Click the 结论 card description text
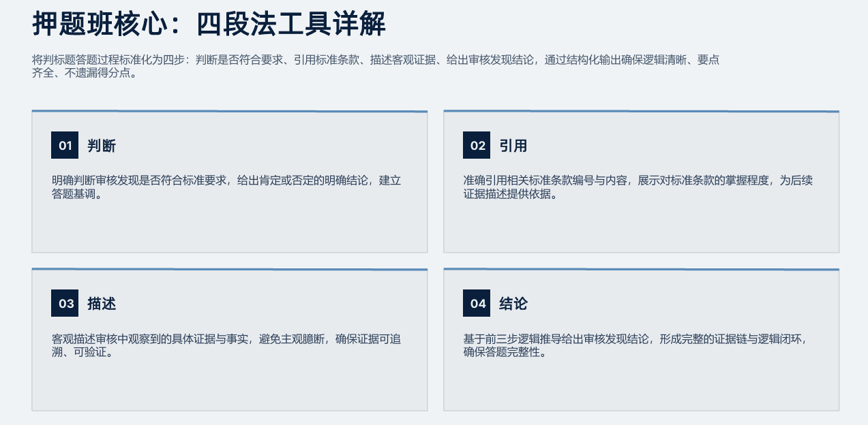The image size is (868, 425). pos(640,345)
